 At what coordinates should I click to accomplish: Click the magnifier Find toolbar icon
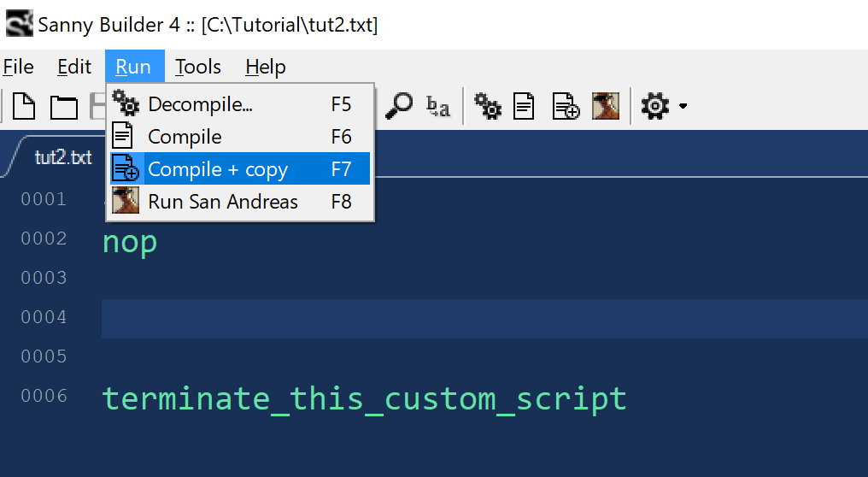point(399,105)
